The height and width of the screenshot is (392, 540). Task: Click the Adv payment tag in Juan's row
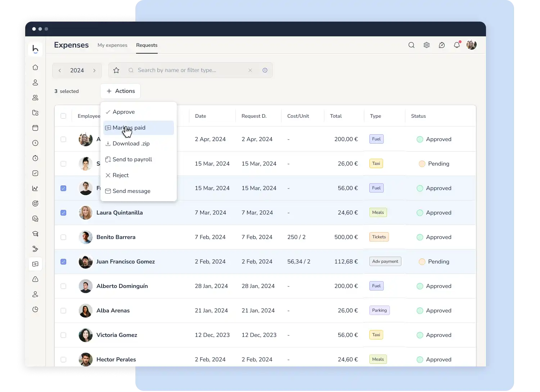(385, 261)
